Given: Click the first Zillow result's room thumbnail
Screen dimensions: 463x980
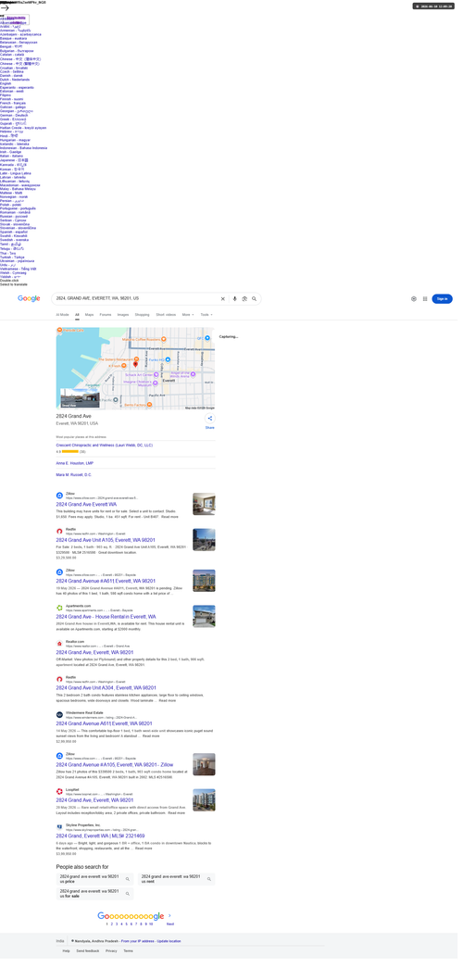Looking at the screenshot, I should click(204, 504).
